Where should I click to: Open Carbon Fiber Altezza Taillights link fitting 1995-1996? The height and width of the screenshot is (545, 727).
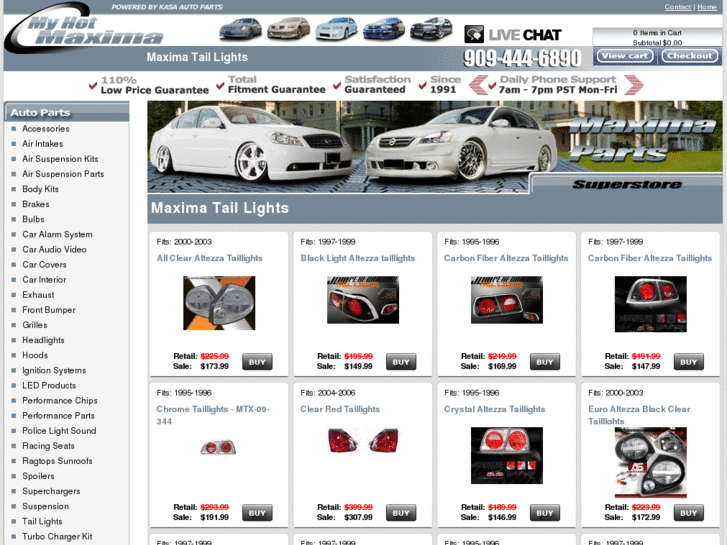tap(506, 258)
